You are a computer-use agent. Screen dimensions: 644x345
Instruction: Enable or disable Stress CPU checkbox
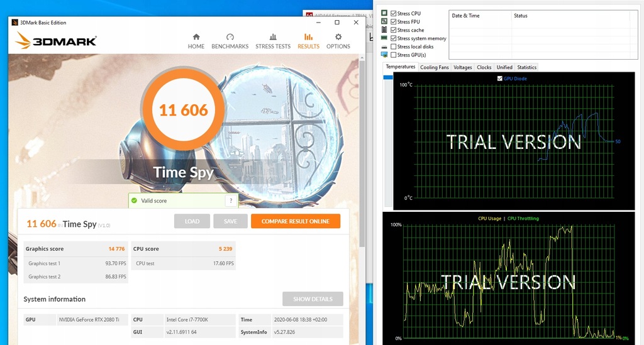(x=394, y=14)
